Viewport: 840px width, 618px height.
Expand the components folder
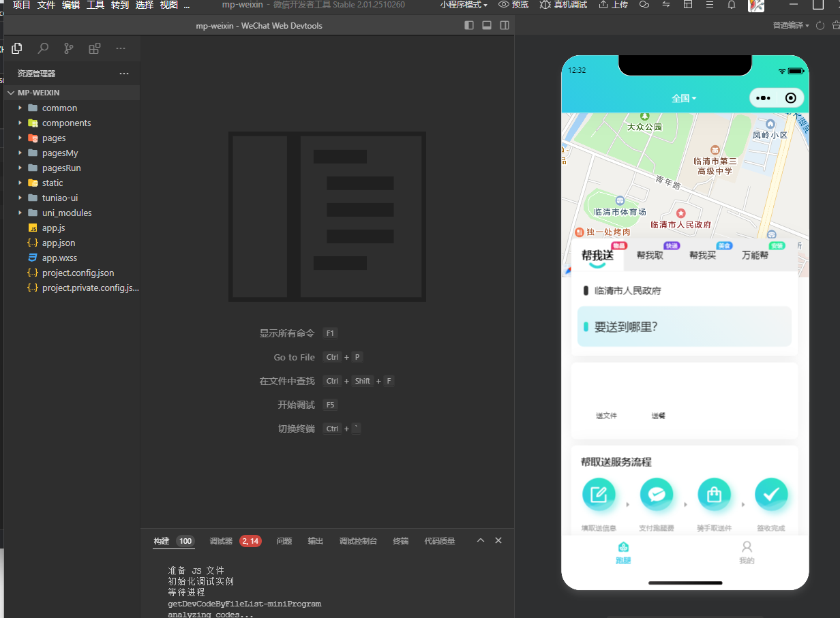72,123
